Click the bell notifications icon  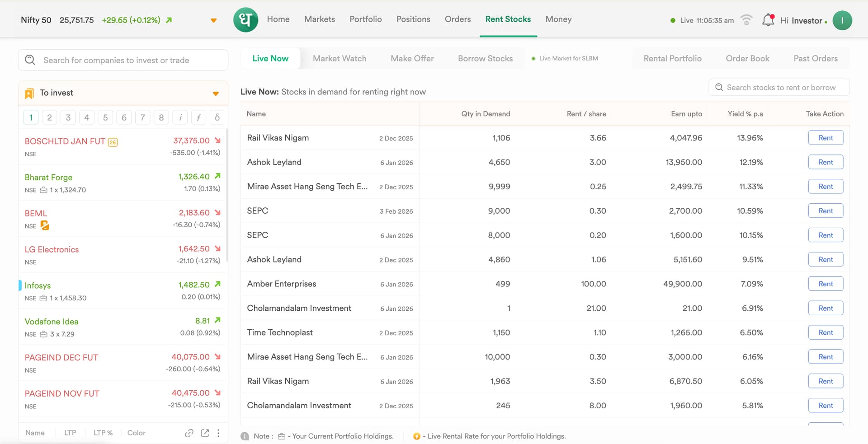[x=768, y=20]
